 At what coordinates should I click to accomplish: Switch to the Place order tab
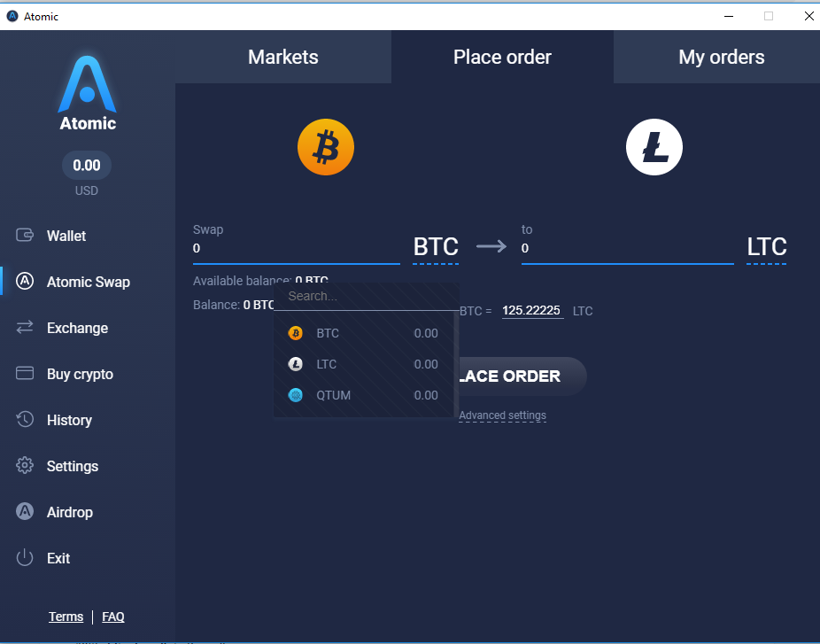tap(502, 57)
